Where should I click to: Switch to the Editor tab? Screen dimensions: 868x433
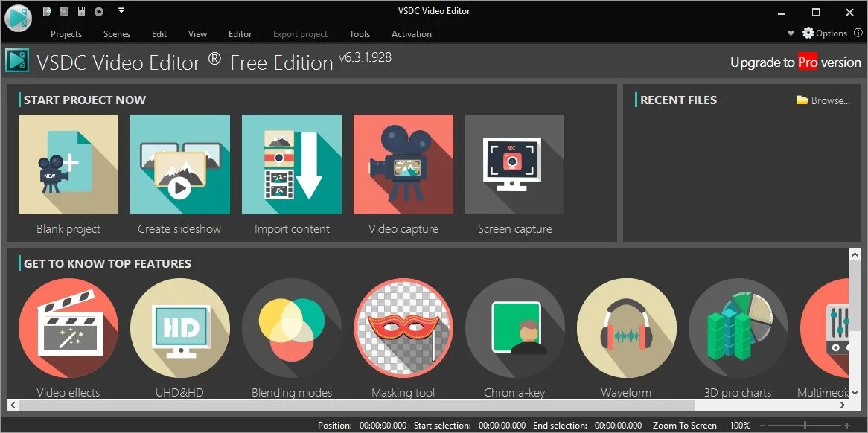(240, 33)
